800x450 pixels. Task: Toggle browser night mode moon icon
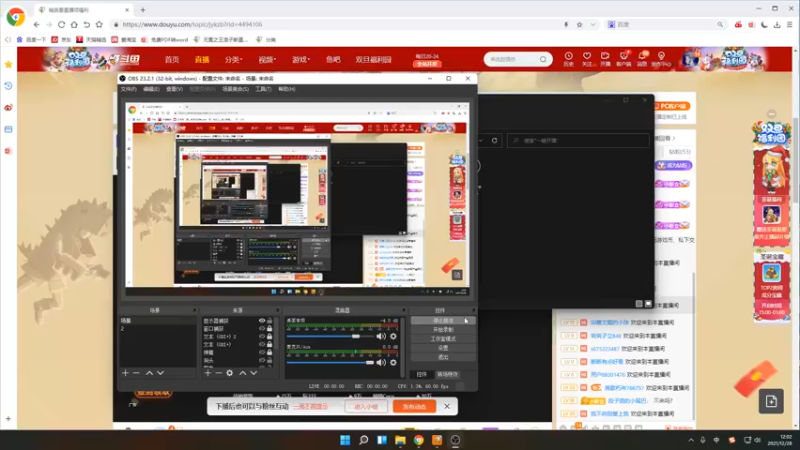(764, 24)
